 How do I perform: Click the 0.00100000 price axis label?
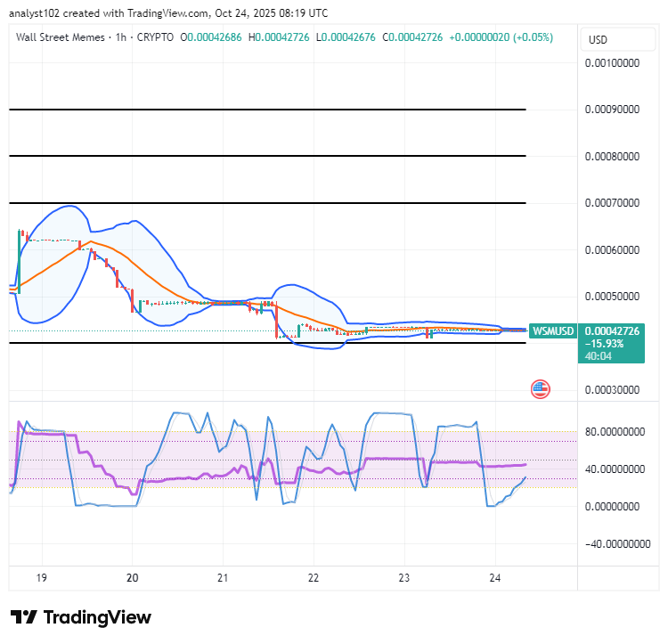coord(612,63)
